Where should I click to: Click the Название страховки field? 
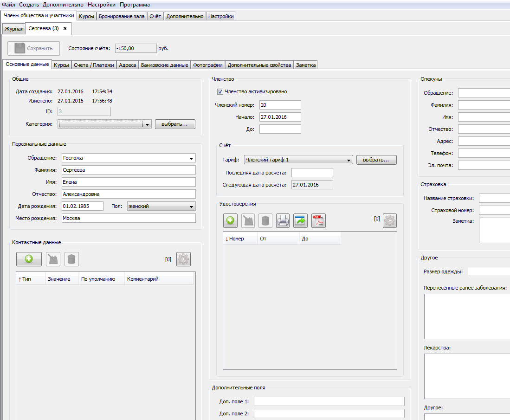pos(494,198)
